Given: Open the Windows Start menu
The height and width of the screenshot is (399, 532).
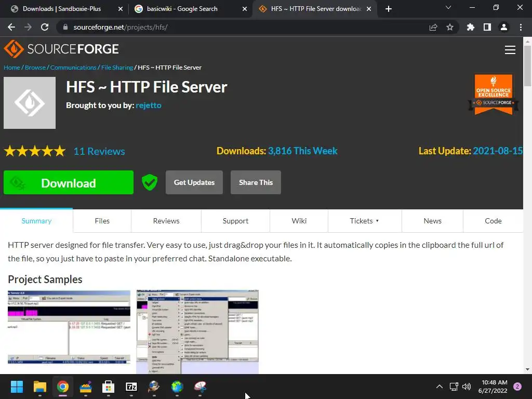Looking at the screenshot, I should [17, 387].
